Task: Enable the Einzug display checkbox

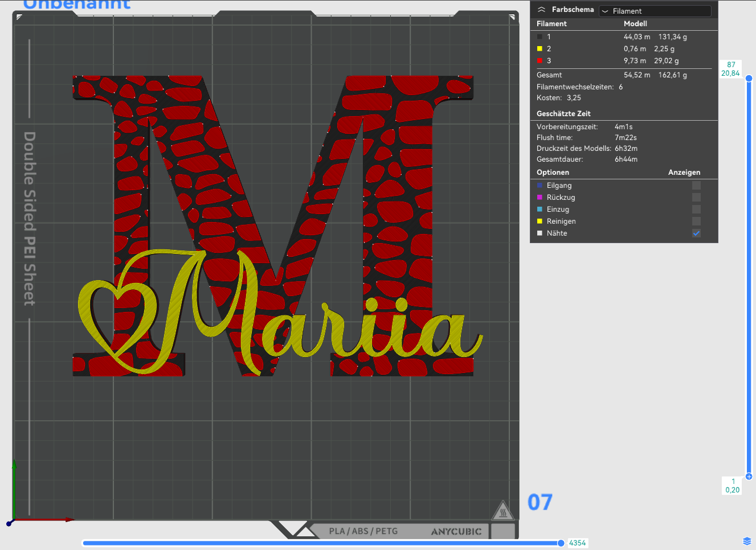Action: pos(696,209)
